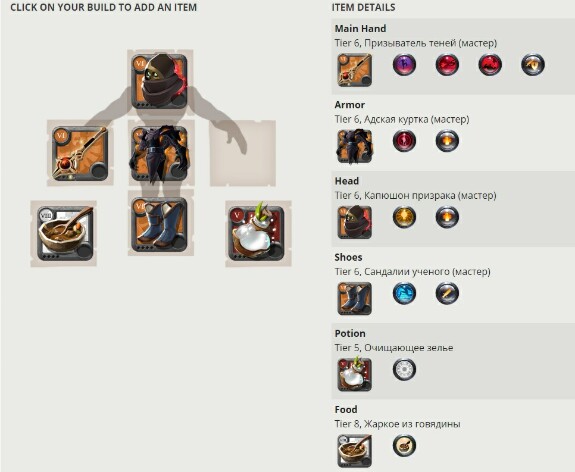Select the blue boots shoes slot

[160, 224]
